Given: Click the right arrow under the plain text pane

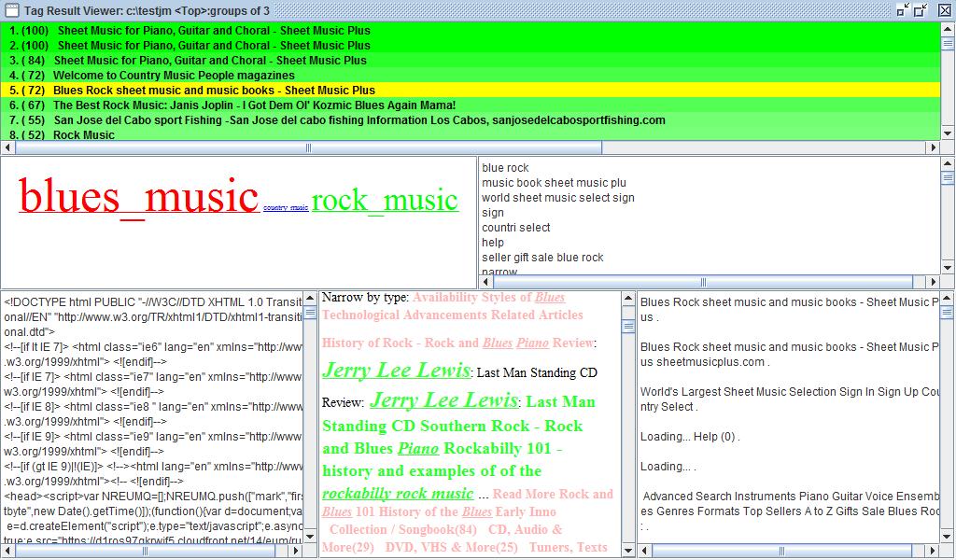Looking at the screenshot, I should [934, 551].
